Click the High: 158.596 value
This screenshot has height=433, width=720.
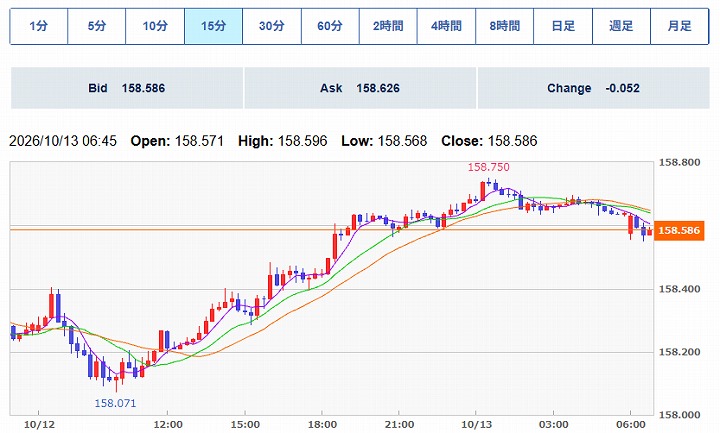click(282, 141)
